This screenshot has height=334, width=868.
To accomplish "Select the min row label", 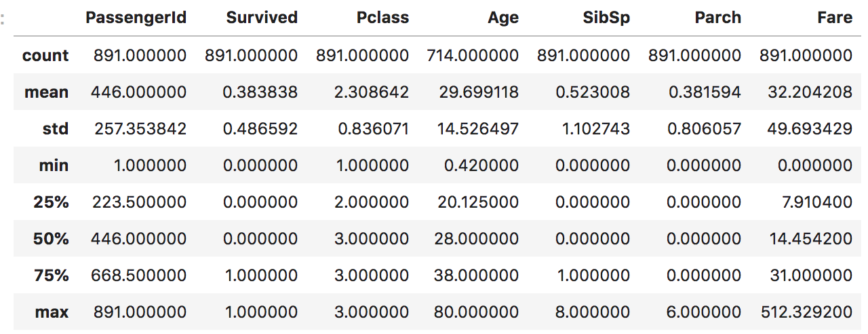I will (54, 165).
